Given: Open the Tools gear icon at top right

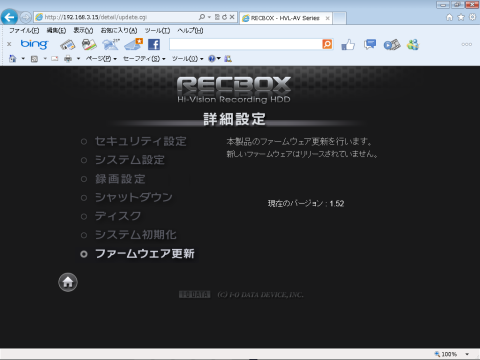Looking at the screenshot, I should point(472,17).
